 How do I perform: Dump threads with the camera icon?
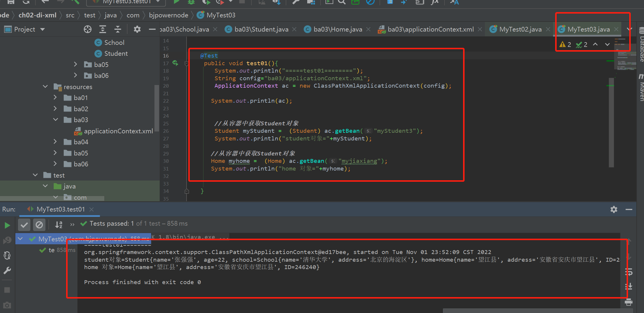point(7,305)
